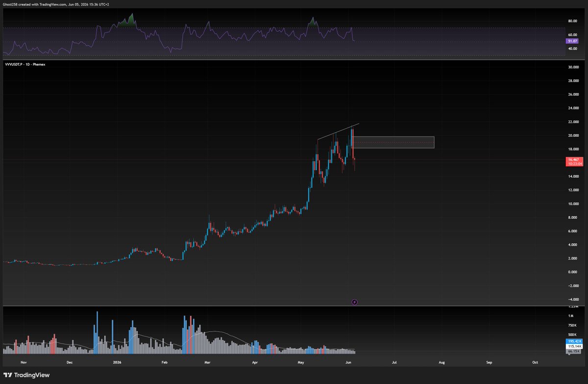Click the 2026 label on the time axis
Image resolution: width=588 pixels, height=384 pixels.
point(117,362)
